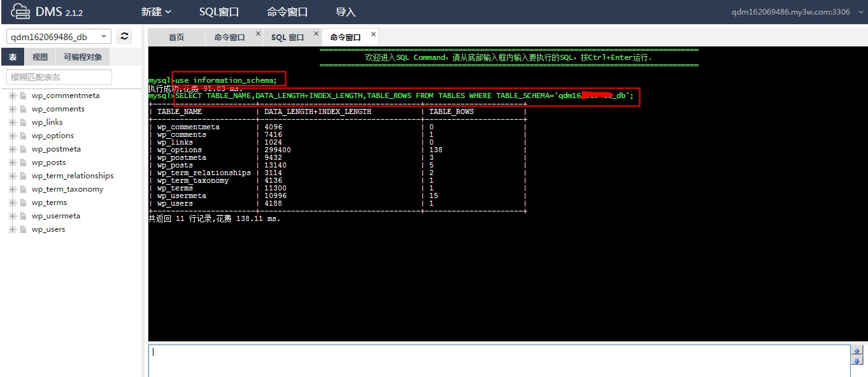
Task: Switch to the 视图 panel tab
Action: coord(40,57)
